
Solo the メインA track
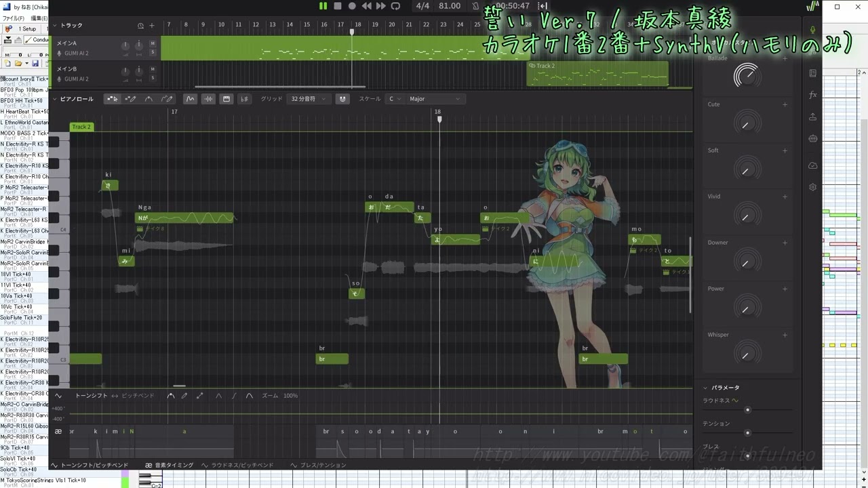pos(153,52)
